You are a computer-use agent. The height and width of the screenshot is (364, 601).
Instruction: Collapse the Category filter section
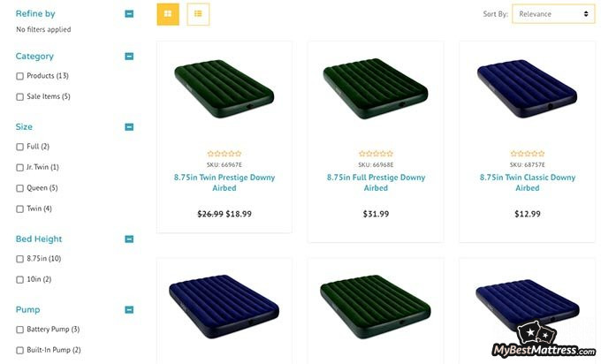(129, 57)
